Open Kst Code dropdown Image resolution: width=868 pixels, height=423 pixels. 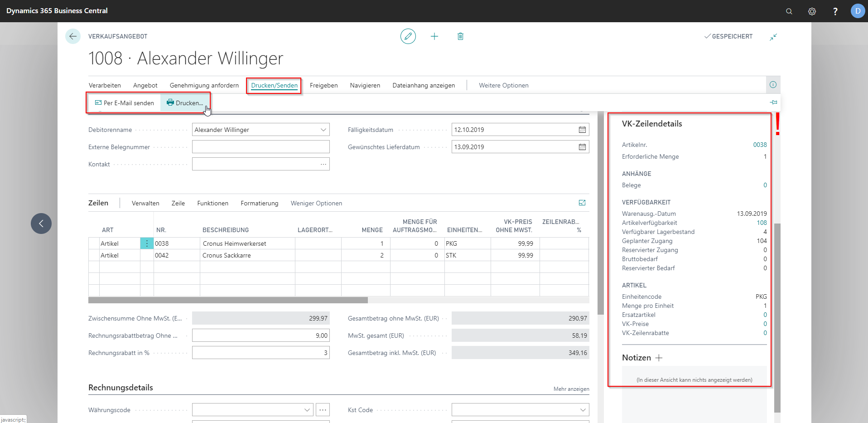(583, 410)
